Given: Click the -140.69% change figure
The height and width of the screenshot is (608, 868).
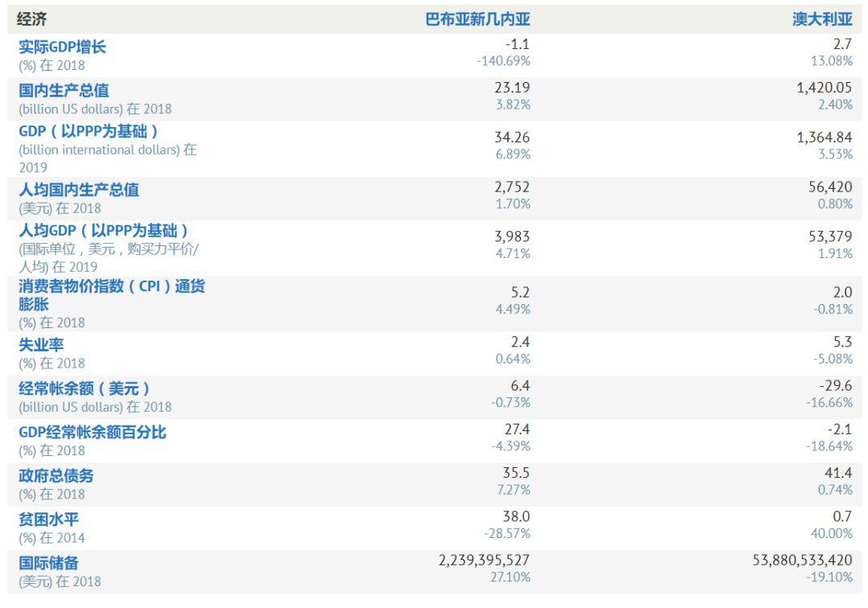Looking at the screenshot, I should tap(503, 61).
